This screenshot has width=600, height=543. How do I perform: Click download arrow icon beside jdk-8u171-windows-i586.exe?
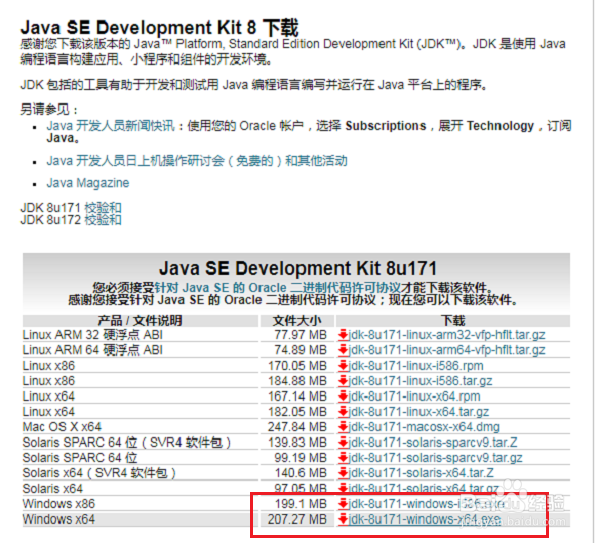click(x=343, y=504)
